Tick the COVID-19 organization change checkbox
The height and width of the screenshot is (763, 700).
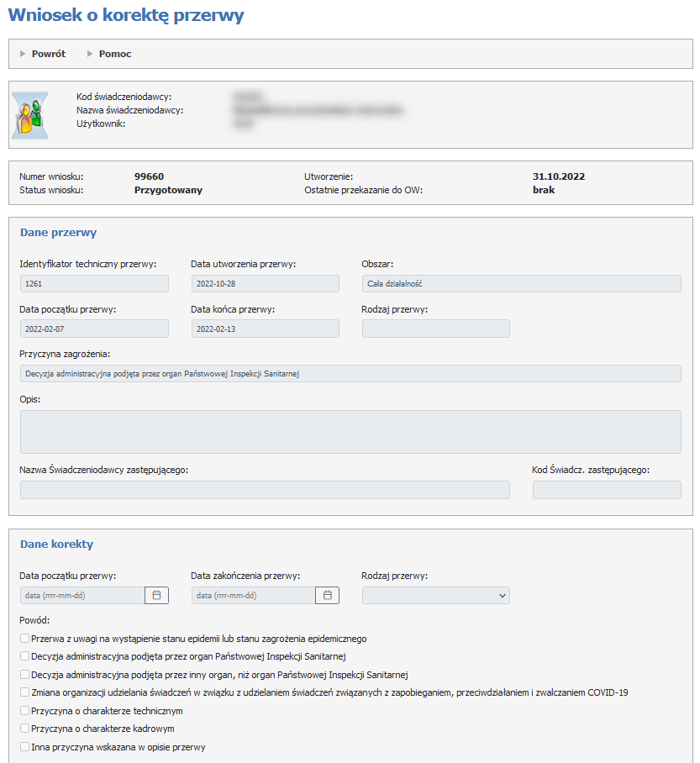tap(24, 692)
